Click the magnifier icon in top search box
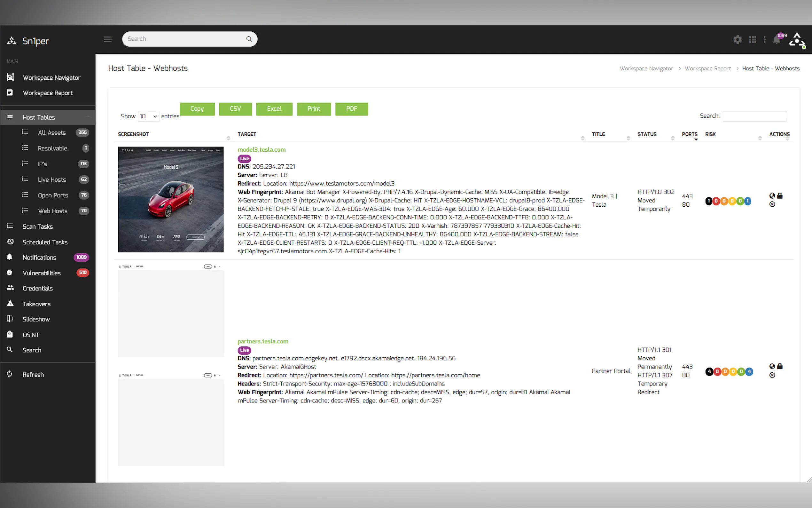Screen dimensions: 812x508 249,39
